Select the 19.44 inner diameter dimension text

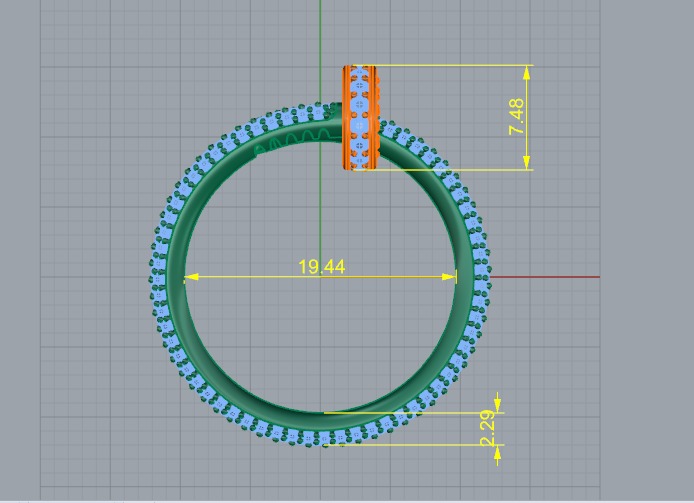point(321,267)
